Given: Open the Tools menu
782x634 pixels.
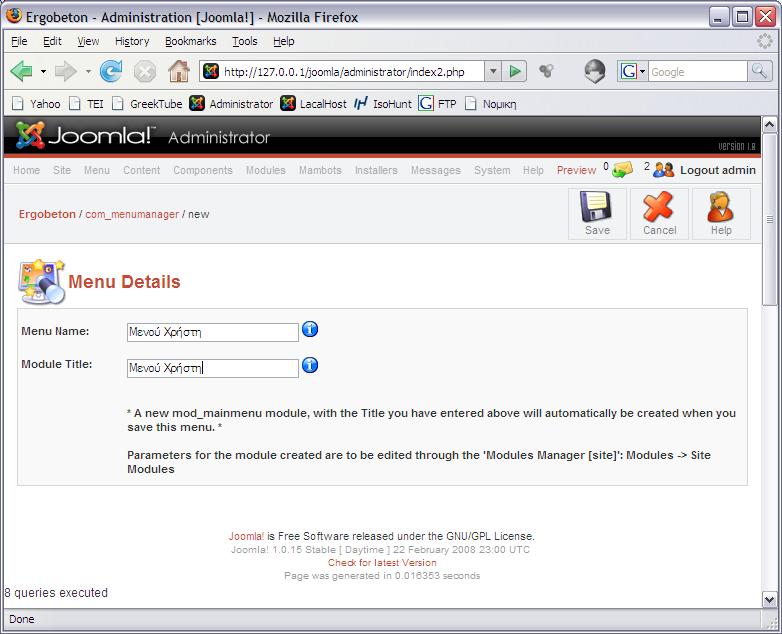Looking at the screenshot, I should point(244,41).
